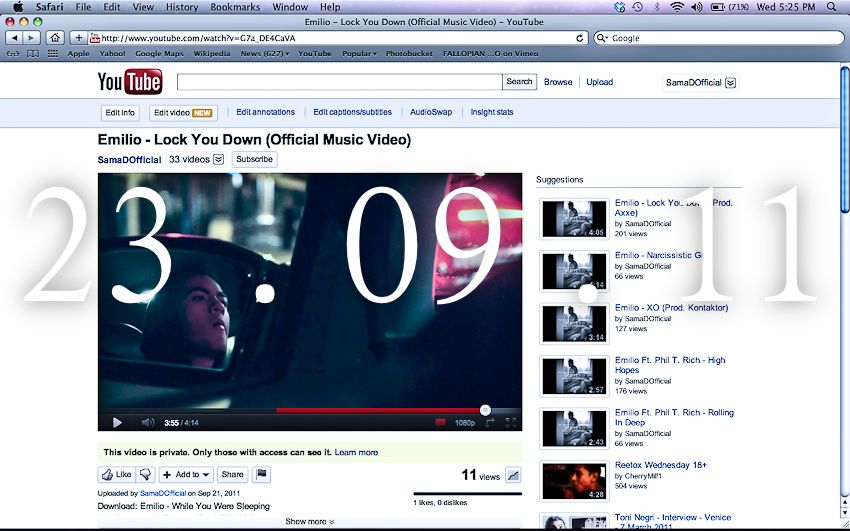The height and width of the screenshot is (531, 850).
Task: Click the video progress bar scrubber
Action: pyautogui.click(x=485, y=410)
